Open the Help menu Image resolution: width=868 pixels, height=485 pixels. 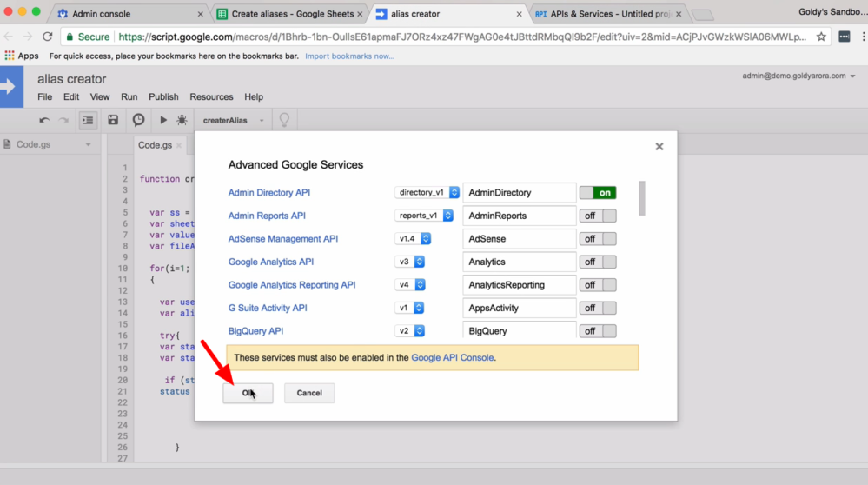[x=254, y=96]
